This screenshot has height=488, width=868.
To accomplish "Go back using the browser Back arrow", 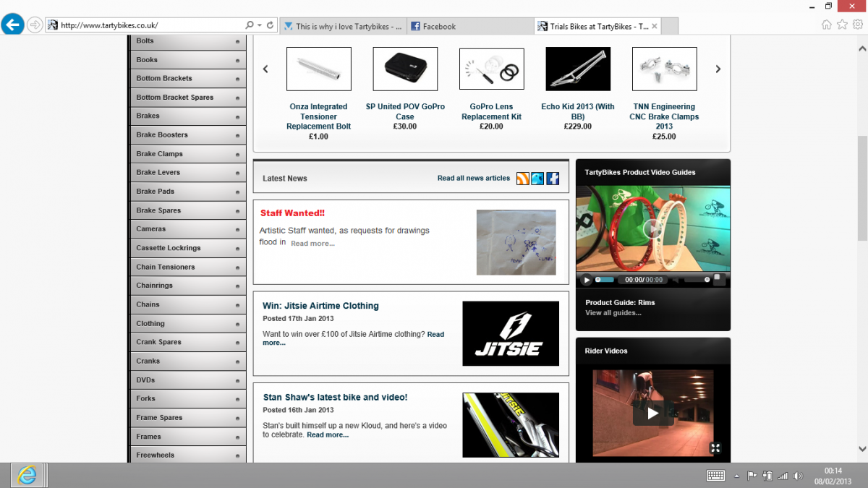I will pyautogui.click(x=12, y=25).
